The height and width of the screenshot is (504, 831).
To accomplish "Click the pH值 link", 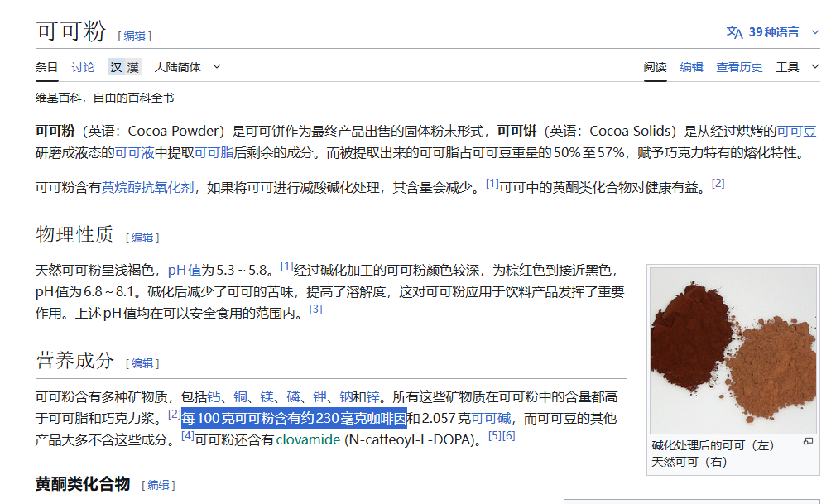I will click(x=185, y=270).
